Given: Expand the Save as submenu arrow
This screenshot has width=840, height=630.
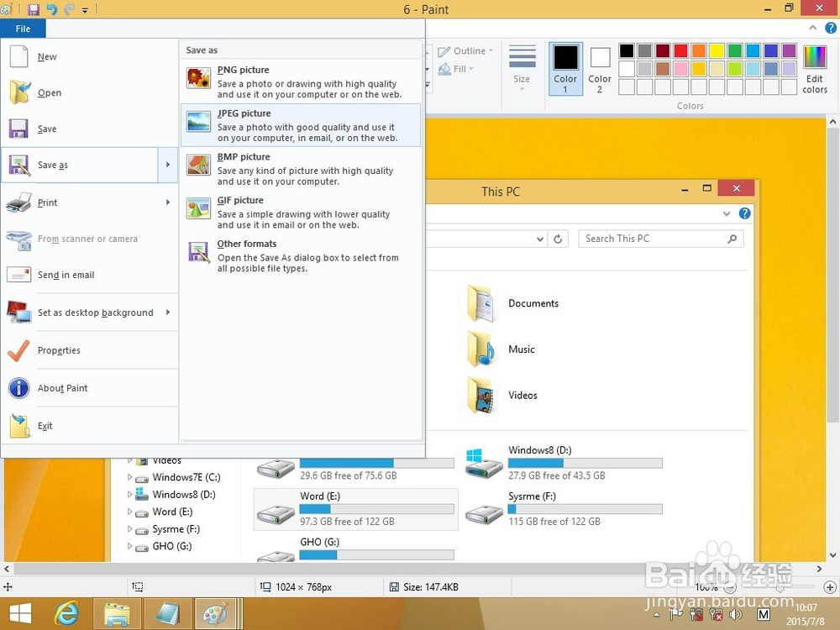Looking at the screenshot, I should pyautogui.click(x=168, y=165).
